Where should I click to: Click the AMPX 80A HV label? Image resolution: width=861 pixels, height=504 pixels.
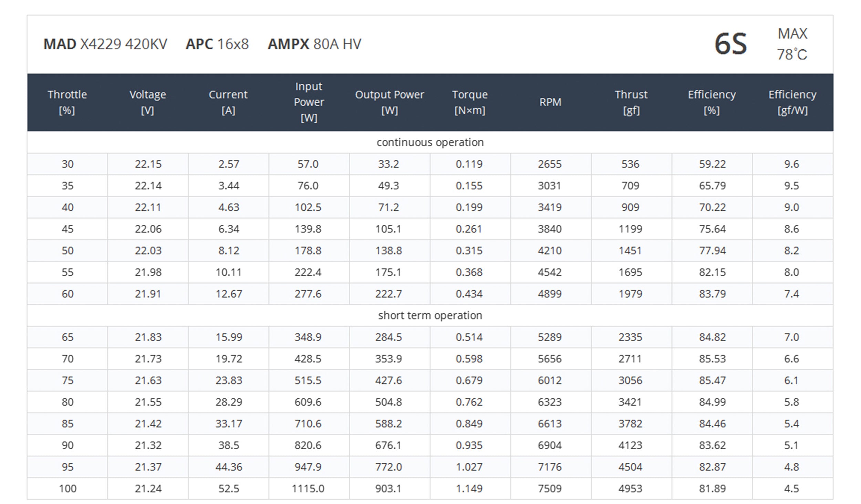314,44
